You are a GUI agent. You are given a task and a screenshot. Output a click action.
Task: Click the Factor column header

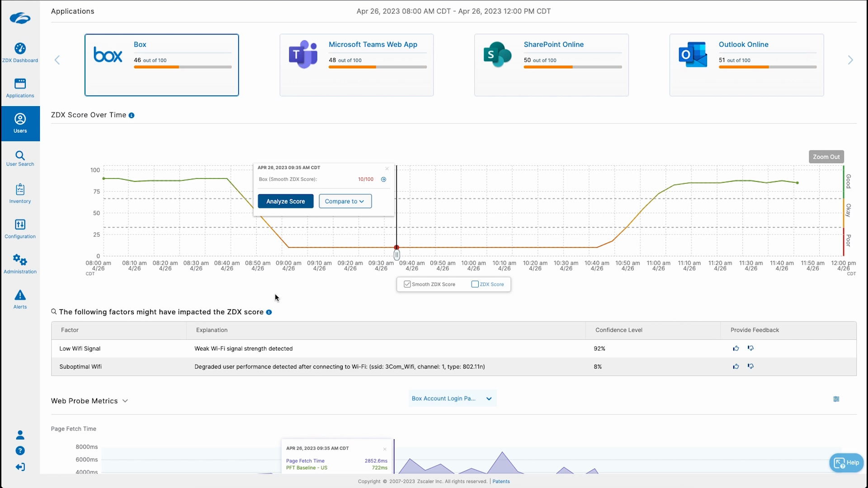pyautogui.click(x=70, y=330)
